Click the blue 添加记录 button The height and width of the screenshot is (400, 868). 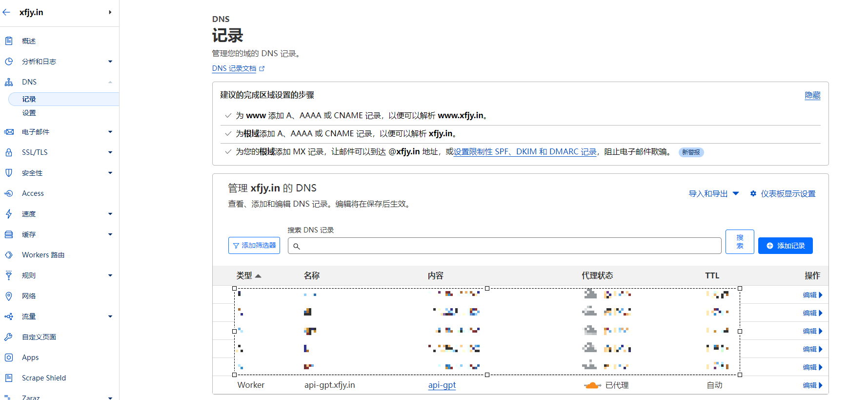[786, 246]
